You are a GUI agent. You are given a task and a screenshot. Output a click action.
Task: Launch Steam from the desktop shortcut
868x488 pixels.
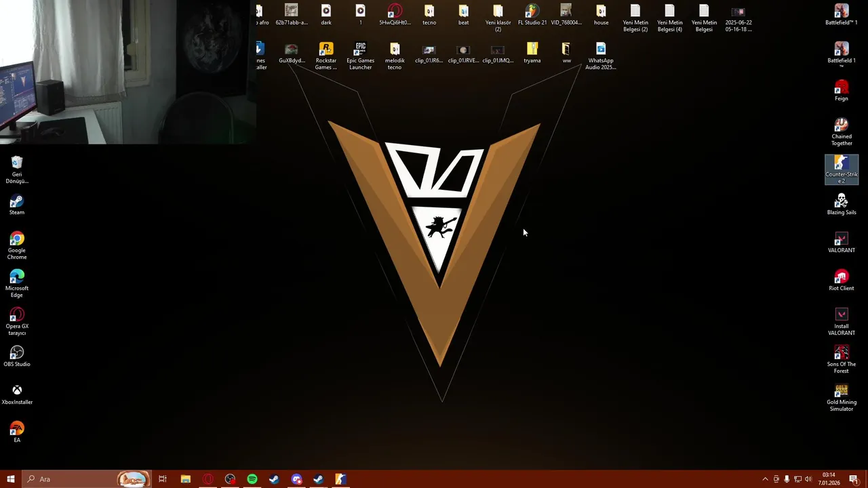pos(17,205)
